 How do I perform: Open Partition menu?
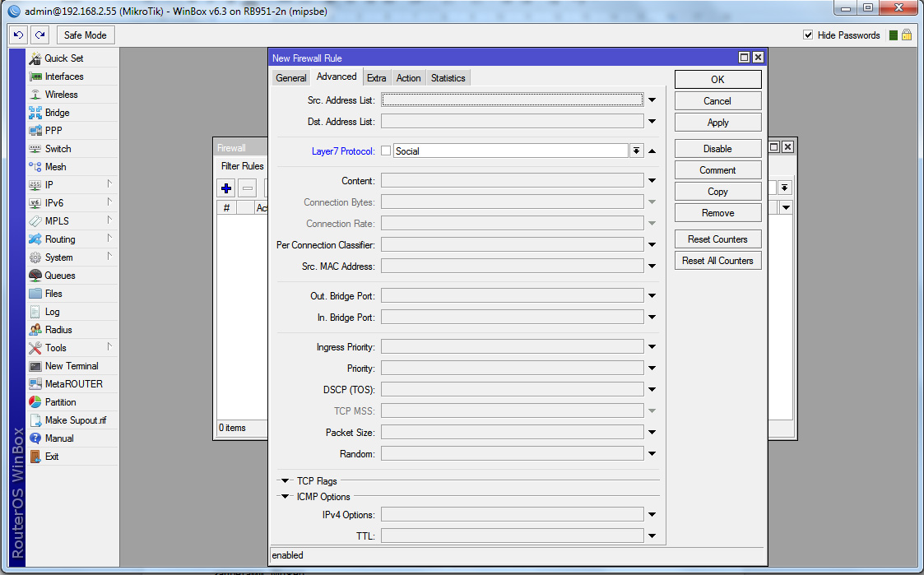pos(72,402)
